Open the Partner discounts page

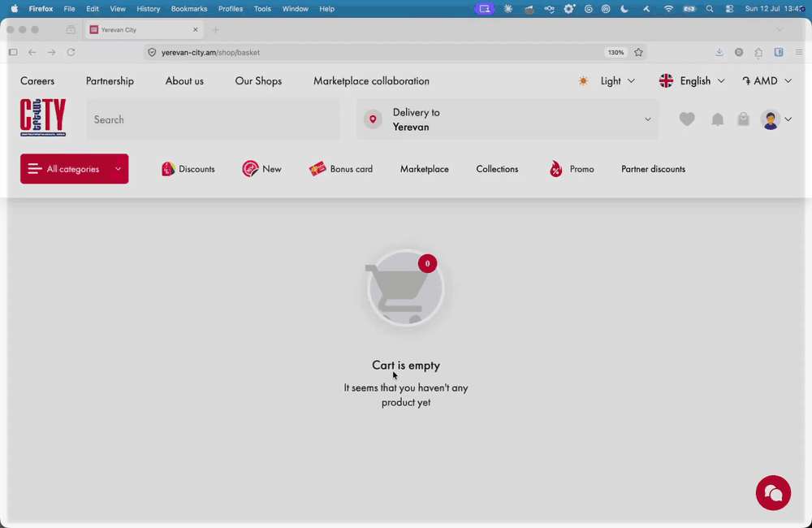pyautogui.click(x=653, y=169)
